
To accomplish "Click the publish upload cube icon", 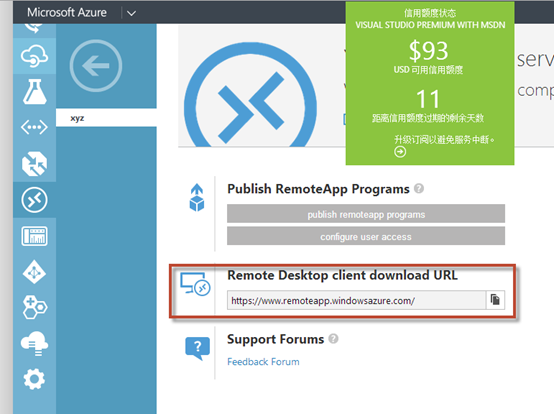I will click(x=197, y=197).
